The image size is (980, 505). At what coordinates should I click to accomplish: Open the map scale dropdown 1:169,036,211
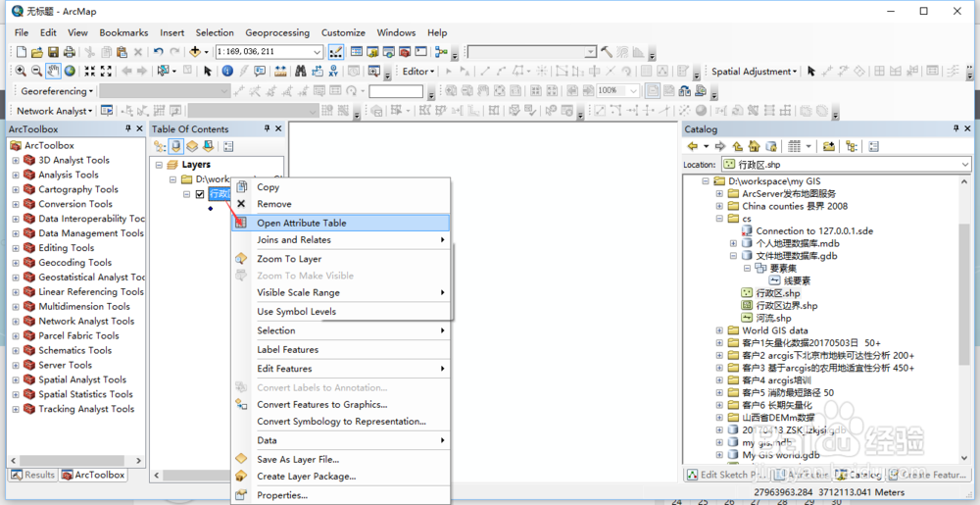318,52
